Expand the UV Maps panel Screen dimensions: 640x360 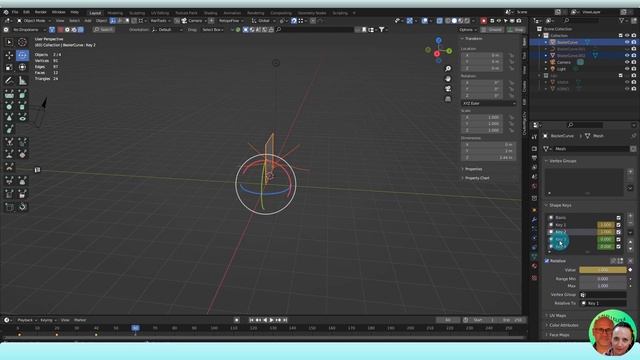click(557, 316)
